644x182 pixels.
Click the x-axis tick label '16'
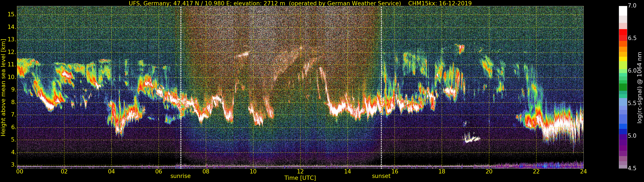pos(395,172)
